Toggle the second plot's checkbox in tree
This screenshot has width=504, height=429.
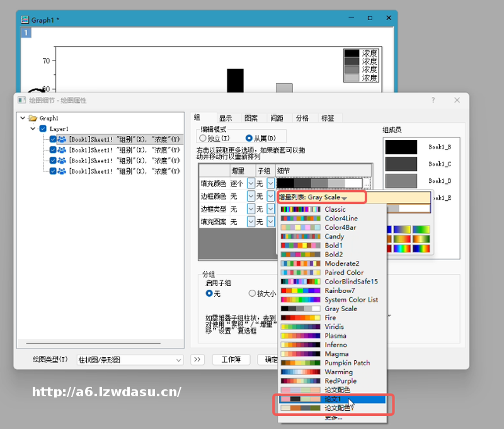53,150
